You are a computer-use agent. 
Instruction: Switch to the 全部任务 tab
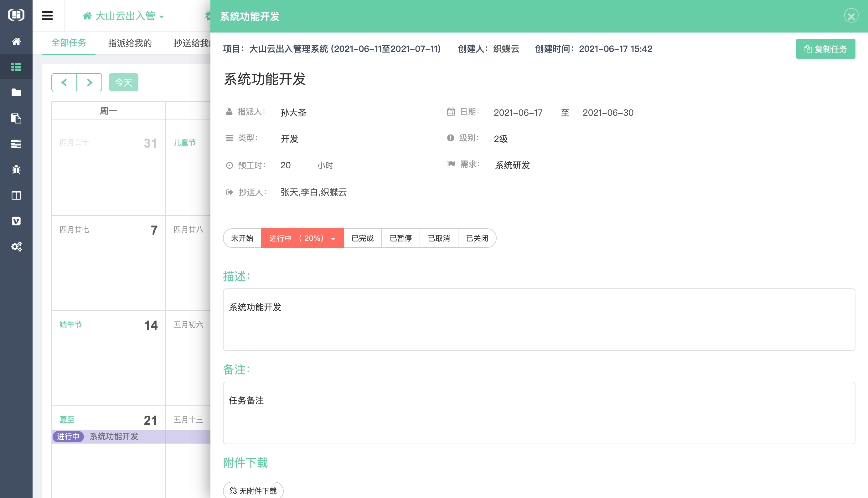[69, 43]
